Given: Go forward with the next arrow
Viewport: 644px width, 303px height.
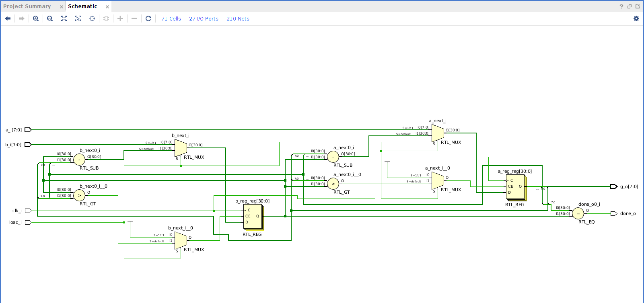Looking at the screenshot, I should point(22,18).
